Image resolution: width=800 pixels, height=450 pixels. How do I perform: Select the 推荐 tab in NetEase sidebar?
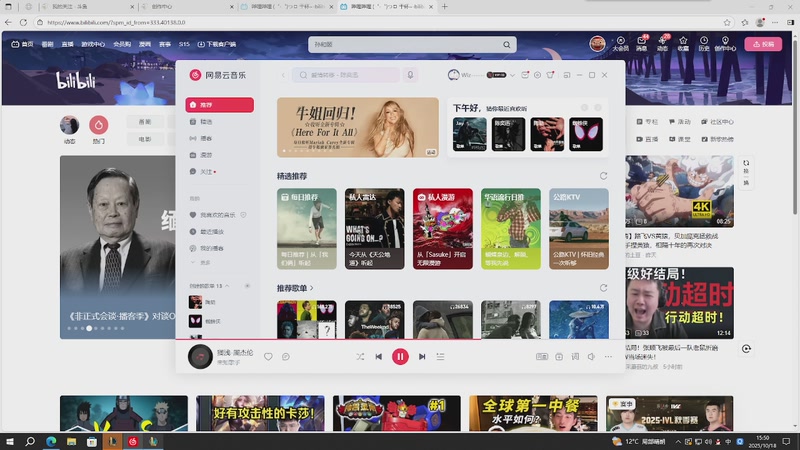219,105
